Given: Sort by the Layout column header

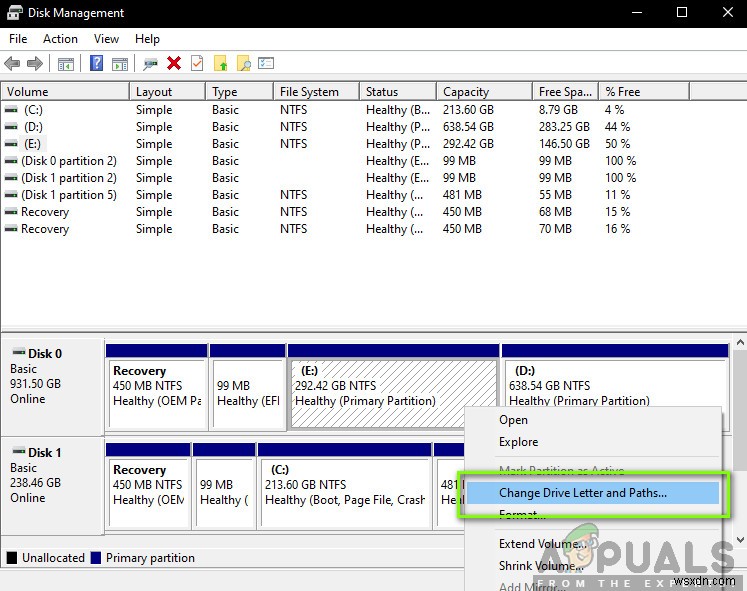Looking at the screenshot, I should pyautogui.click(x=168, y=91).
